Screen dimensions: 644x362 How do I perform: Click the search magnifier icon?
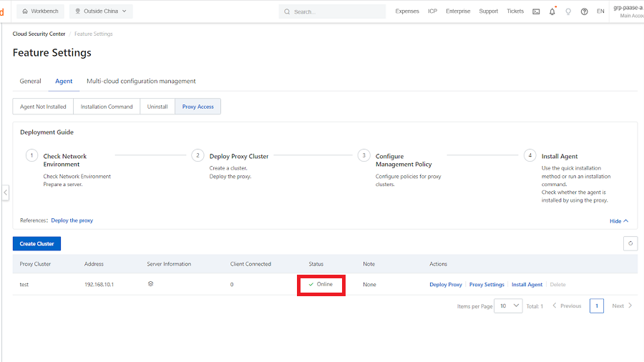click(287, 11)
